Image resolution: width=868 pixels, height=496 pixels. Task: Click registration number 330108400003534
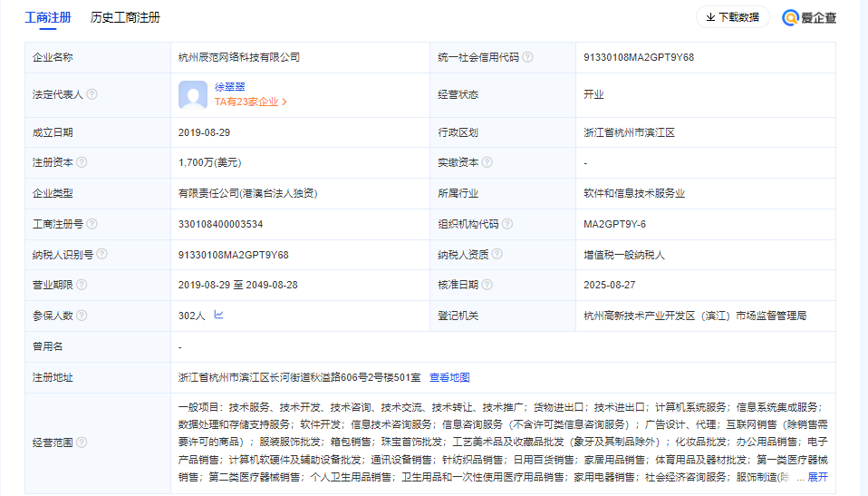coord(220,224)
